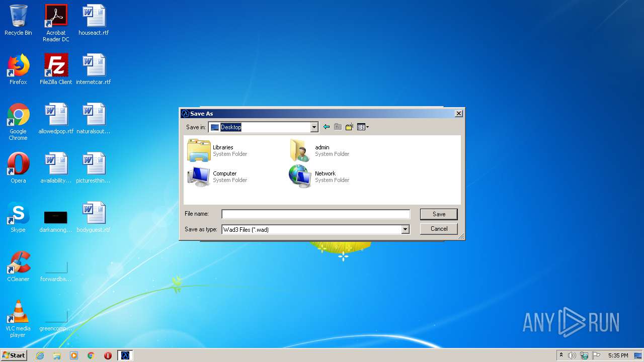Open the Start menu
644x362 pixels.
pyautogui.click(x=14, y=355)
